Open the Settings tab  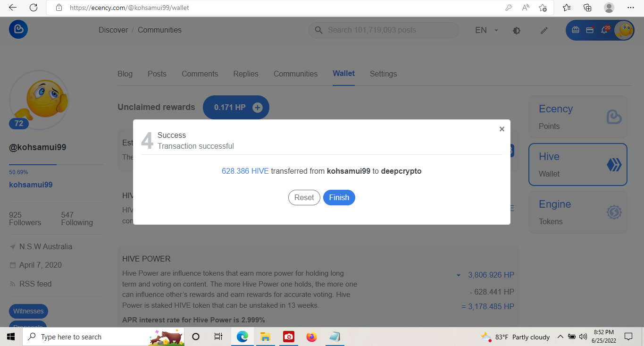383,74
